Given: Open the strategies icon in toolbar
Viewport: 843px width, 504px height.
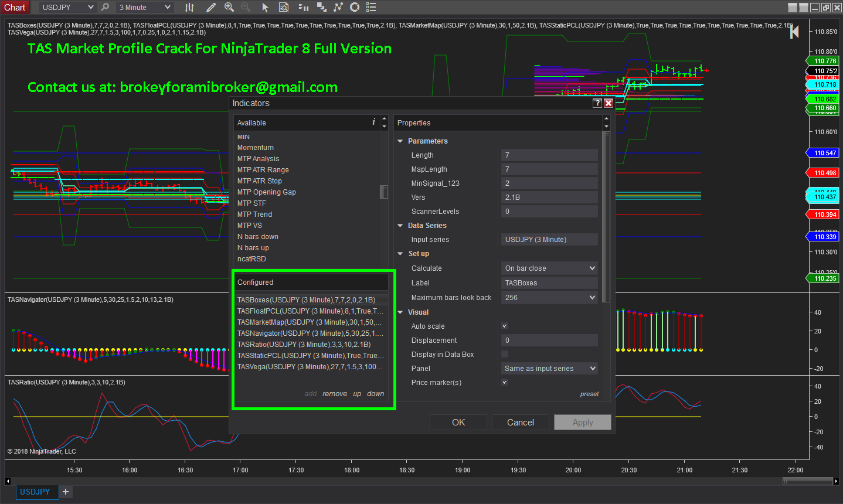Looking at the screenshot, I should point(355,7).
